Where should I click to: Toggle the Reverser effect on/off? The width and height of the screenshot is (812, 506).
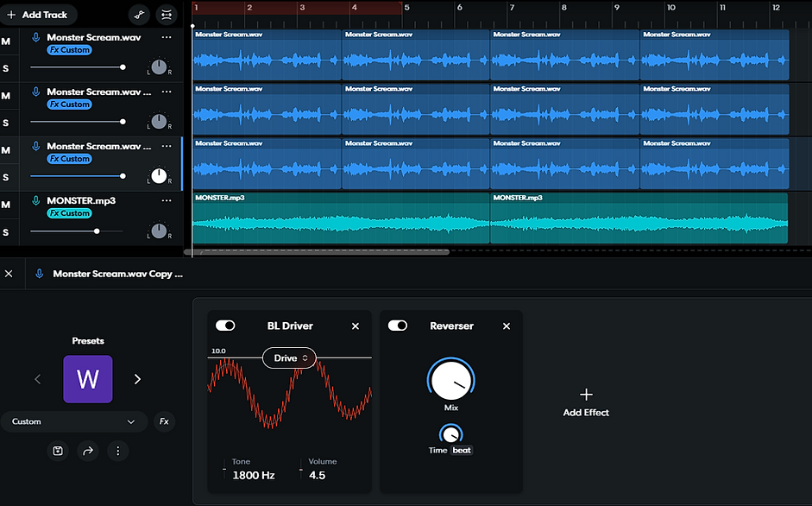pos(398,326)
